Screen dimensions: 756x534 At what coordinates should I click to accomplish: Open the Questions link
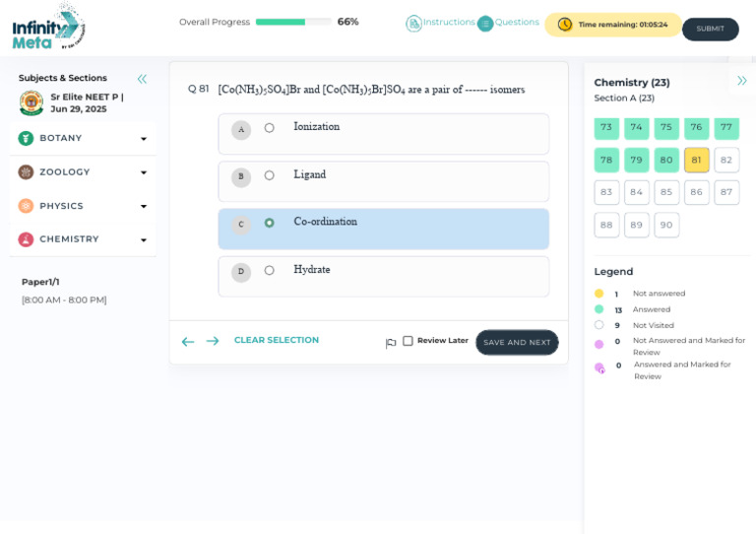517,22
